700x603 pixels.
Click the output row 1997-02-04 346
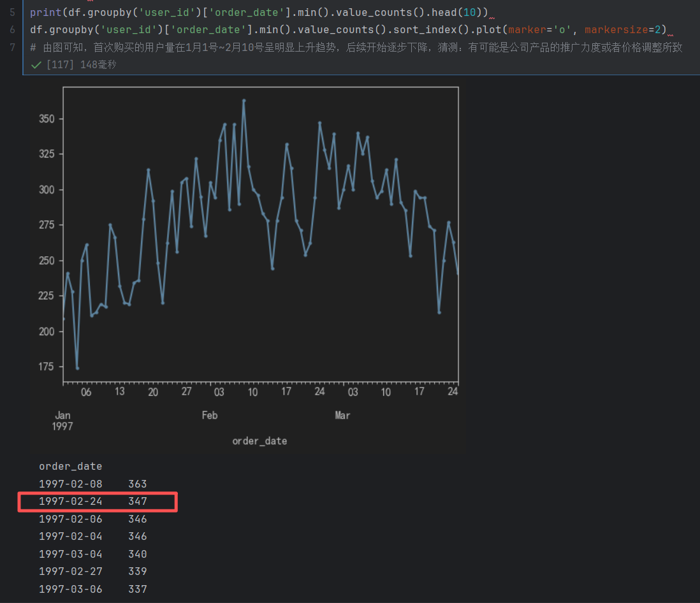click(x=93, y=536)
